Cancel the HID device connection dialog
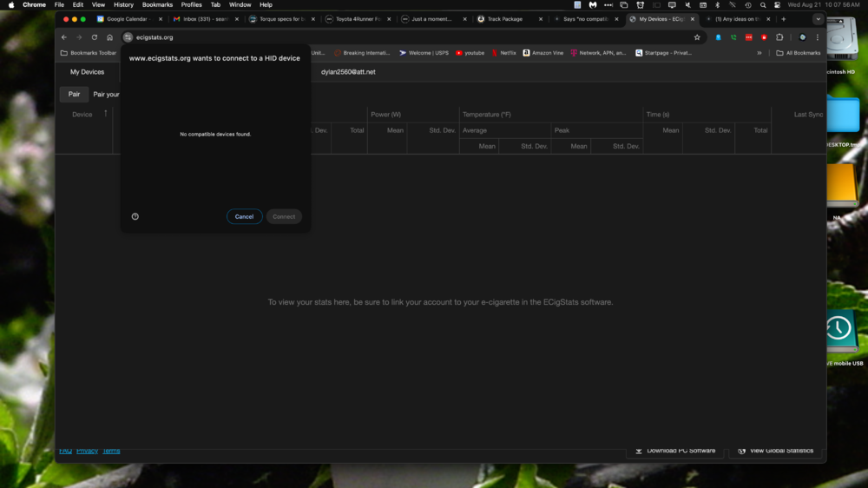868x488 pixels. pyautogui.click(x=244, y=216)
